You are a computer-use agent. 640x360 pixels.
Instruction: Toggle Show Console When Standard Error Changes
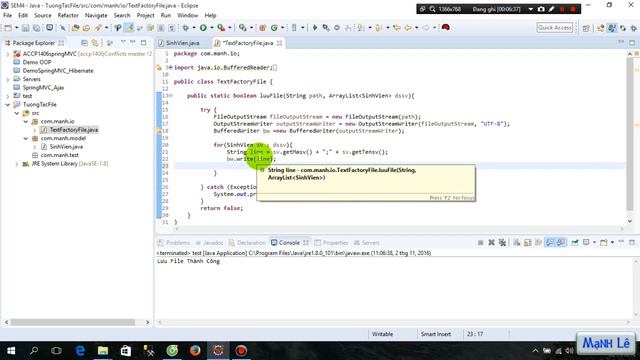(x=561, y=242)
